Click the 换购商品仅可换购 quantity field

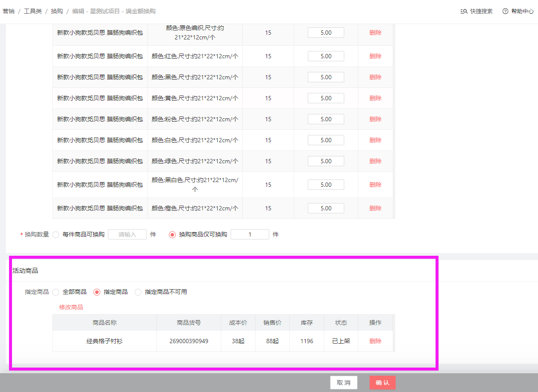coord(250,234)
